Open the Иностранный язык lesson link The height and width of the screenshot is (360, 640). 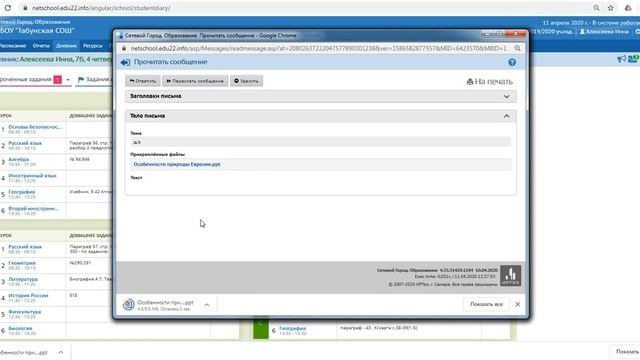click(32, 176)
